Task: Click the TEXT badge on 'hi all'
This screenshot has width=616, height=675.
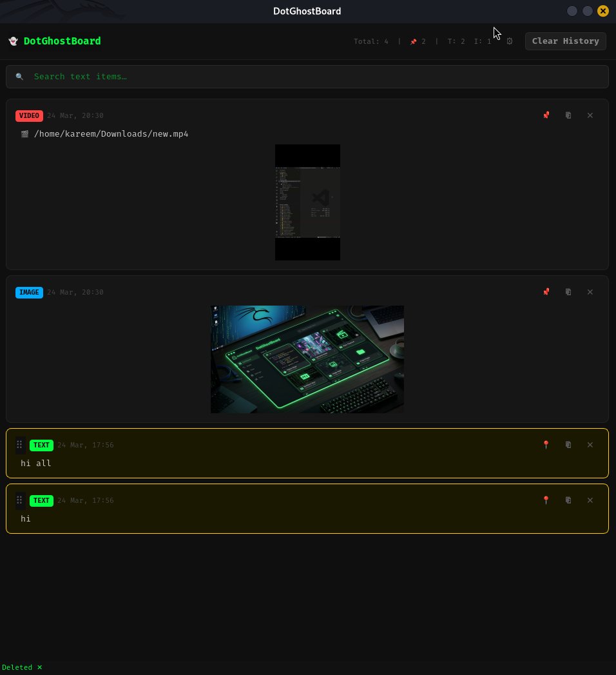Action: pyautogui.click(x=41, y=445)
